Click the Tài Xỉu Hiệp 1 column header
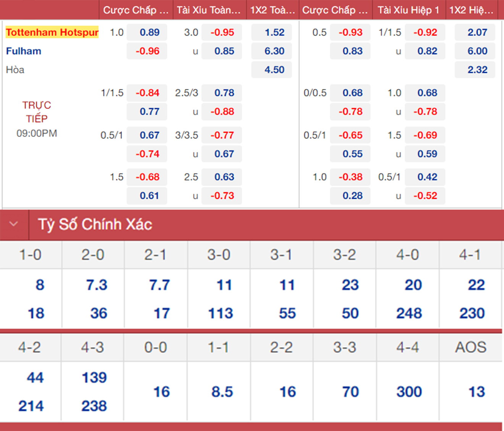Image resolution: width=504 pixels, height=431 pixels. click(x=408, y=10)
